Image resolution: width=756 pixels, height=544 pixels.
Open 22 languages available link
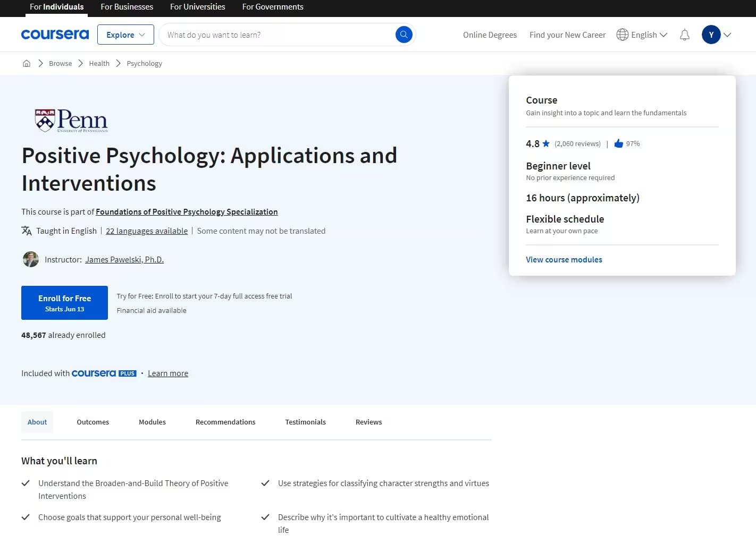click(x=147, y=231)
